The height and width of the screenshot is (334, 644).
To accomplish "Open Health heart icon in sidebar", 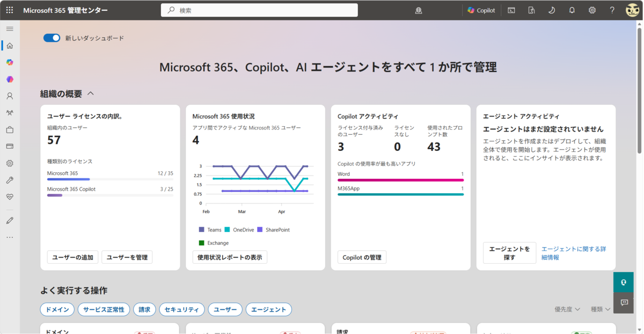I will coord(10,197).
